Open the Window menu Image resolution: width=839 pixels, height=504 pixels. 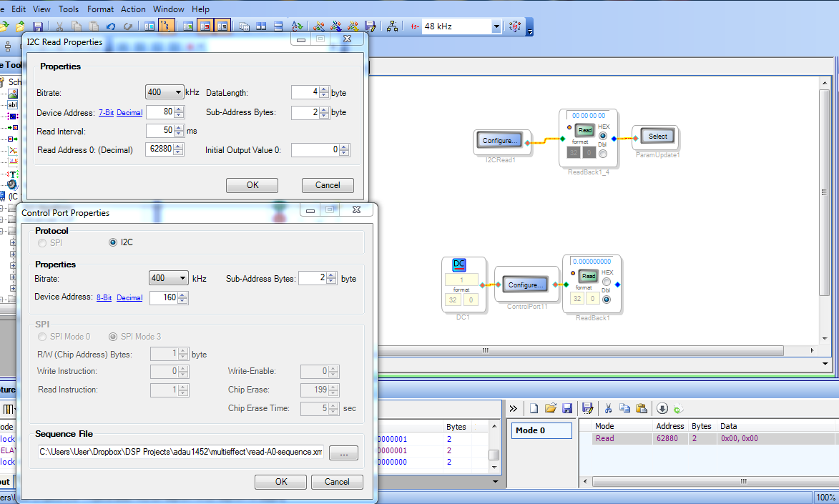click(x=169, y=9)
